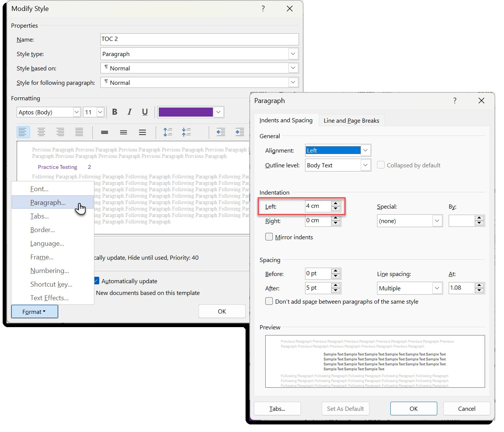Choose Language... from Format menu
Viewport: 504px width, 432px height.
53,243
